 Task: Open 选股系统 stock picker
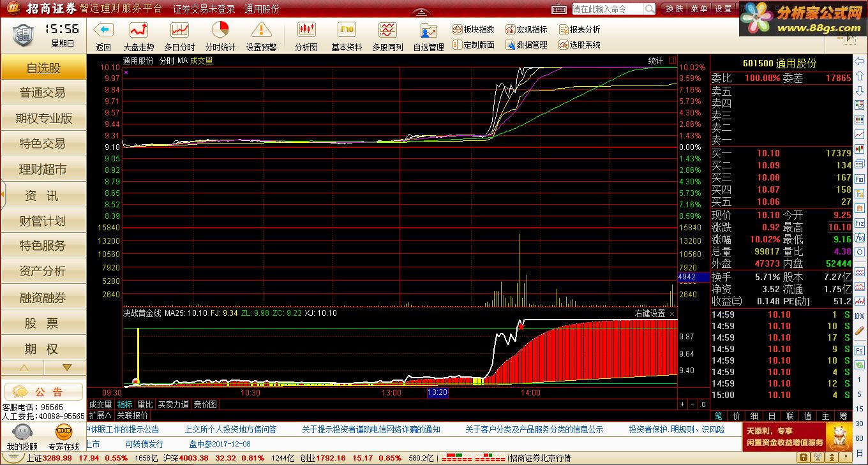[580, 45]
